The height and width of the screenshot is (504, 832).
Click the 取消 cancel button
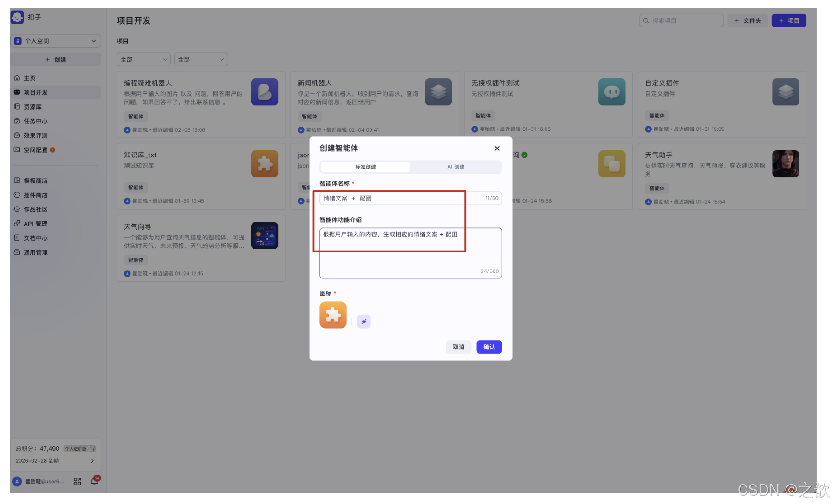pyautogui.click(x=459, y=347)
